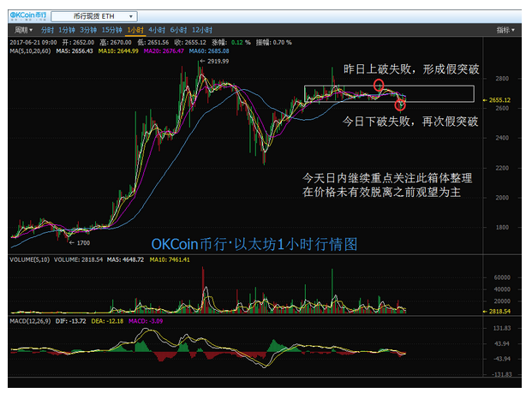Click the upper red circle breakout marker
The image size is (532, 393).
379,86
